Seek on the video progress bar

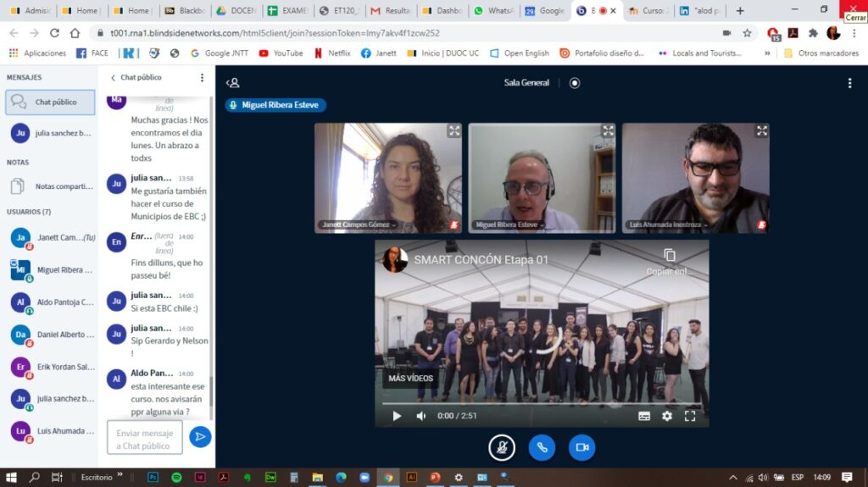point(542,404)
